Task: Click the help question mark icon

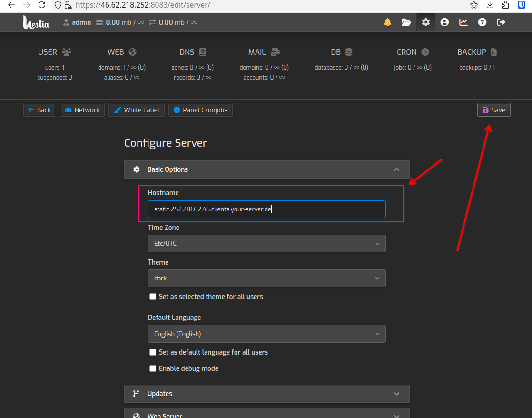Action: 482,22
